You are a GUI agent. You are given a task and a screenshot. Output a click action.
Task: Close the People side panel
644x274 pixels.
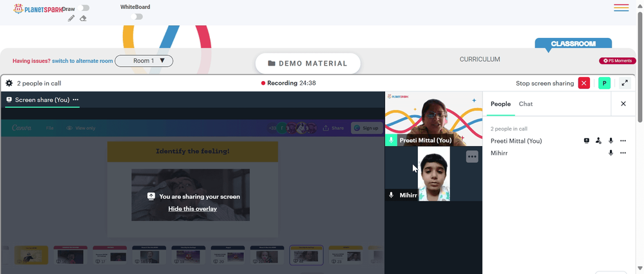point(623,104)
